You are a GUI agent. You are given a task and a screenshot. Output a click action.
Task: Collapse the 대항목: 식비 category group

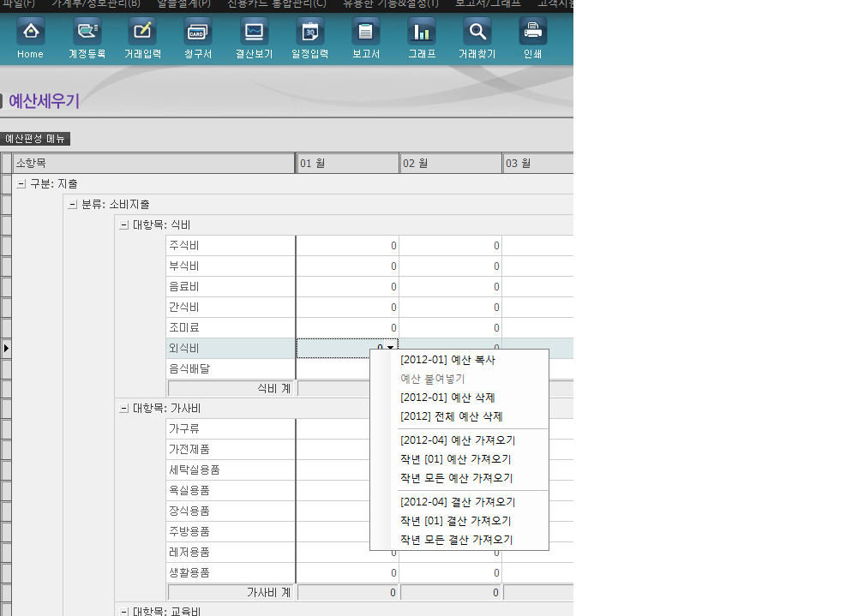(x=123, y=224)
